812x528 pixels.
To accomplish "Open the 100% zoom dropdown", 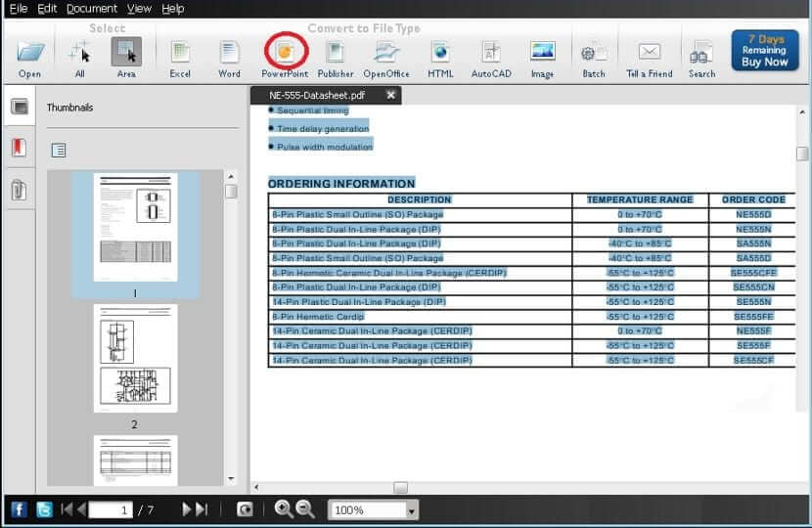I will (411, 511).
